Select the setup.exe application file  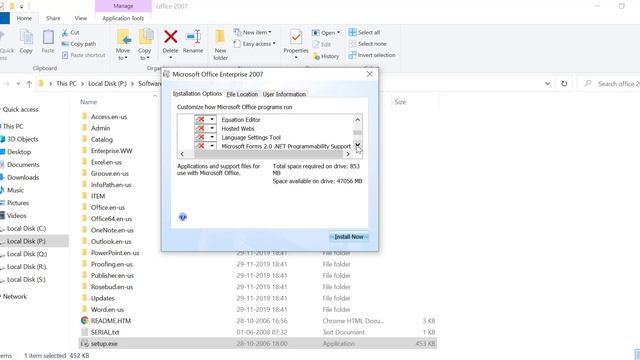258,344
